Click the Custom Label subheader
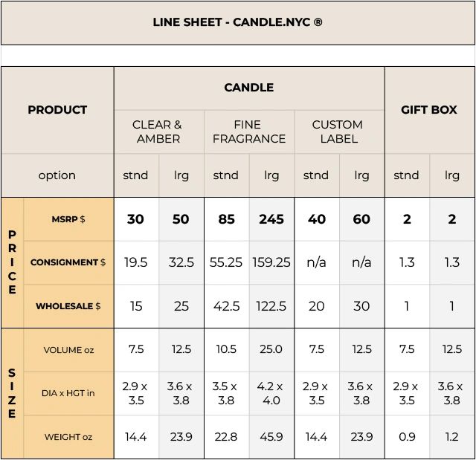The width and height of the screenshot is (476, 460). click(x=338, y=132)
